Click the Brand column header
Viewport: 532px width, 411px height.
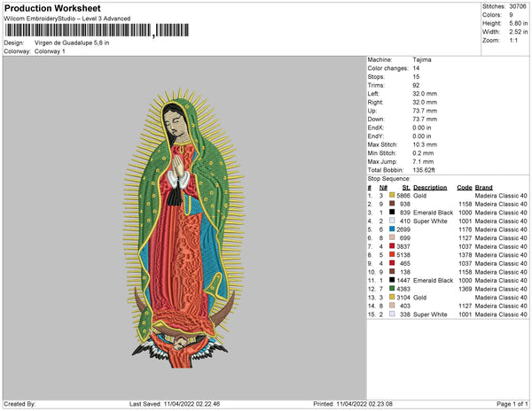483,188
